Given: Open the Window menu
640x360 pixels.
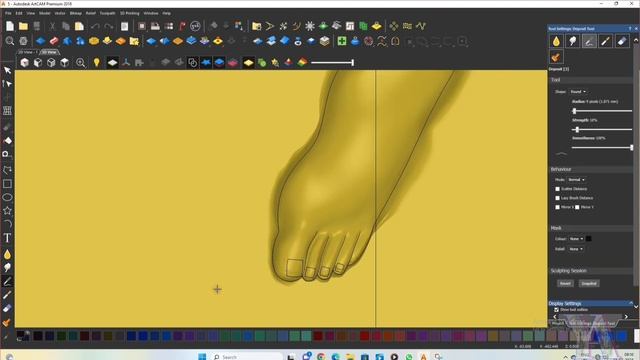Looking at the screenshot, I should click(x=151, y=13).
